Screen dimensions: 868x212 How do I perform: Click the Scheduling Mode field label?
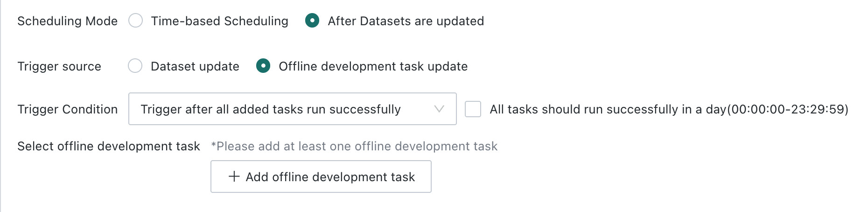(x=67, y=21)
